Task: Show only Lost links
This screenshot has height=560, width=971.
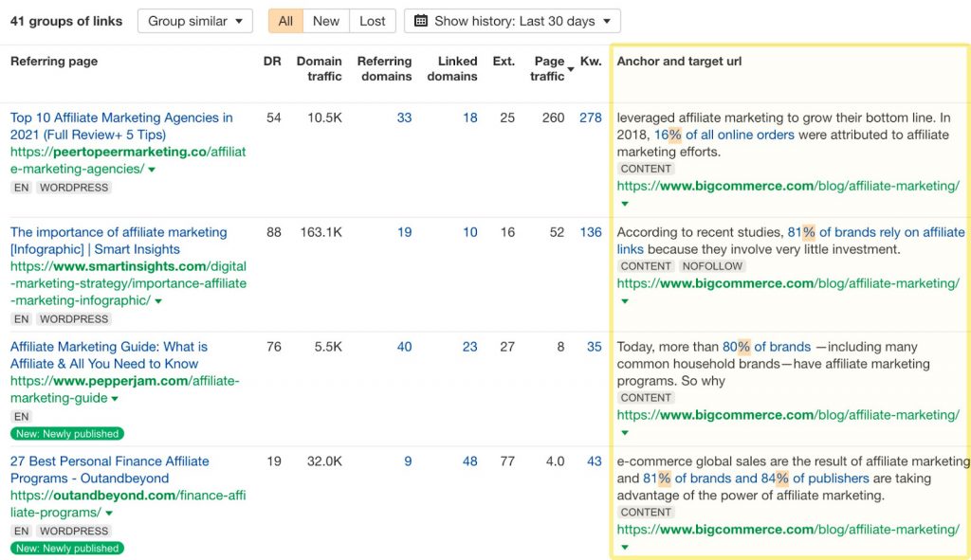Action: [x=373, y=21]
